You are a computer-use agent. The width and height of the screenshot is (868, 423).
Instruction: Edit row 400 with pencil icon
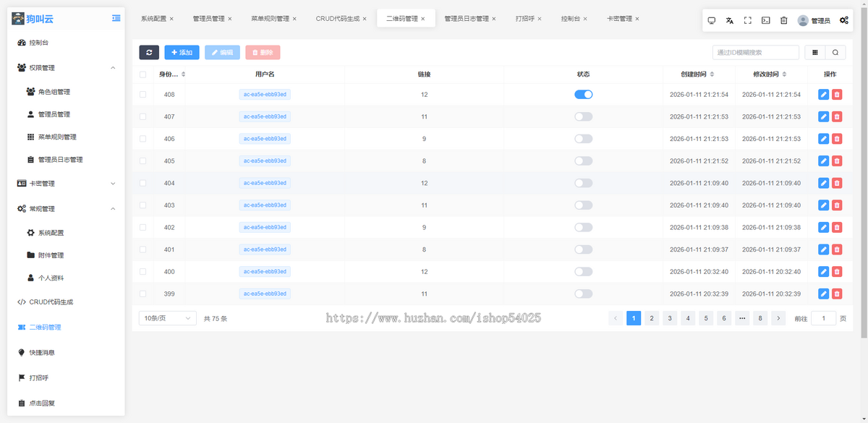pyautogui.click(x=823, y=272)
